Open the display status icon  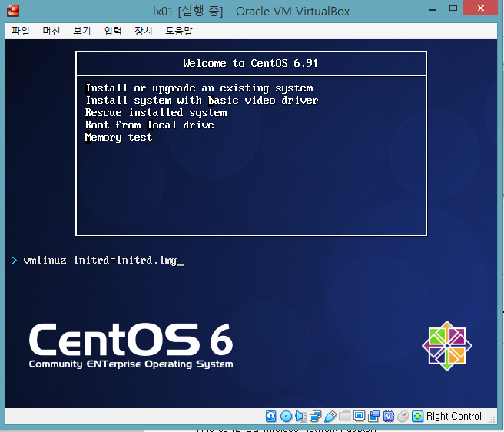pos(359,416)
